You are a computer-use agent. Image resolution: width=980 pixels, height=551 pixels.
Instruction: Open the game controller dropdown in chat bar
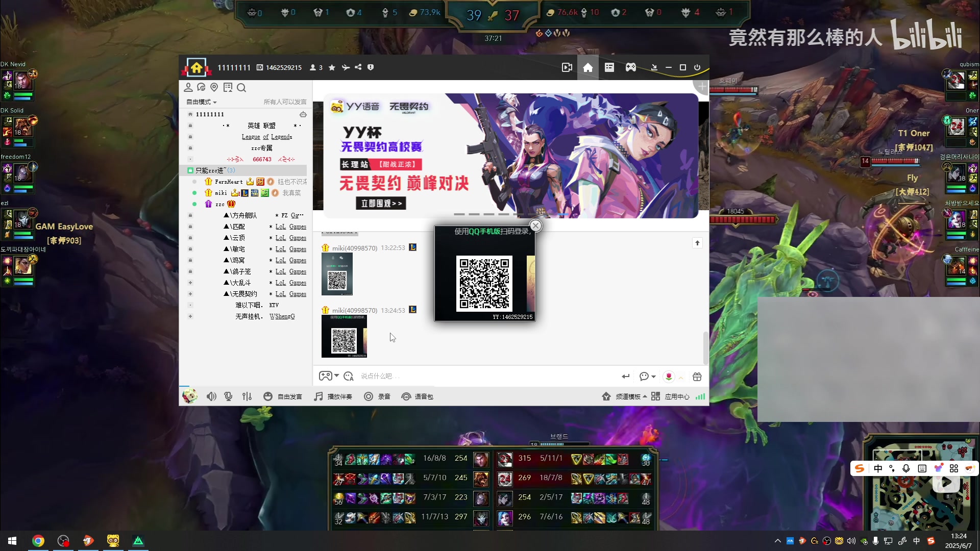329,376
